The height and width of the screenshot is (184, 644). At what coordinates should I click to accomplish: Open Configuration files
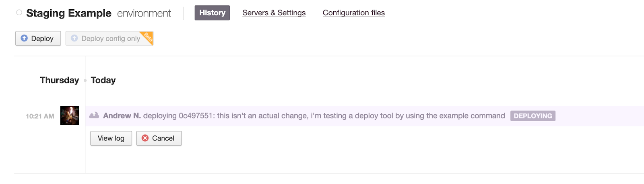(353, 13)
